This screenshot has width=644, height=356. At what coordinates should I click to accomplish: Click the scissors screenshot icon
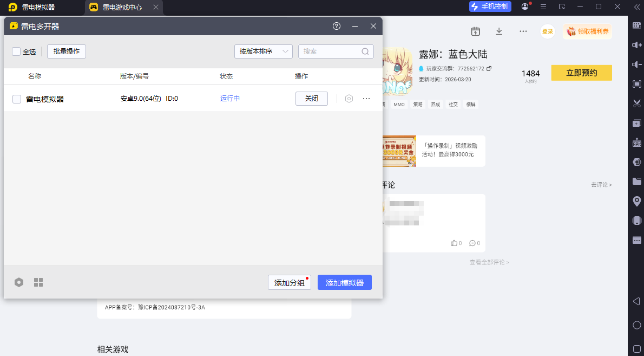[x=636, y=103]
